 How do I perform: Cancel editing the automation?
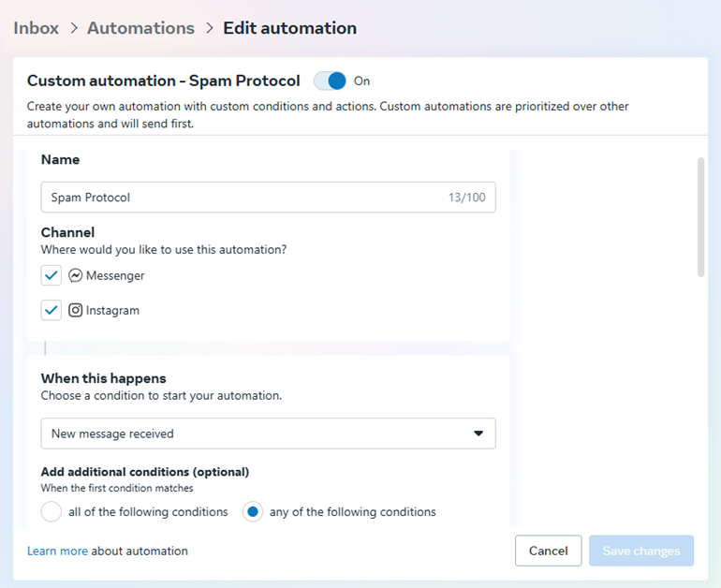click(x=548, y=551)
